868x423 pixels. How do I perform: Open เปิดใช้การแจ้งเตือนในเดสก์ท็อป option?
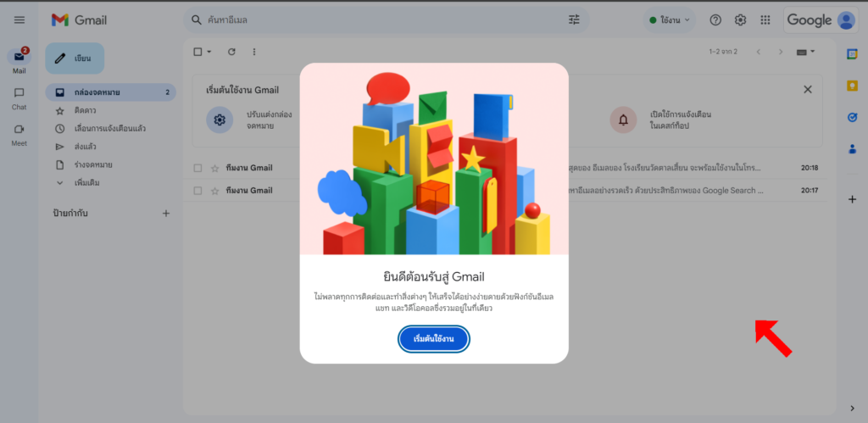point(681,120)
